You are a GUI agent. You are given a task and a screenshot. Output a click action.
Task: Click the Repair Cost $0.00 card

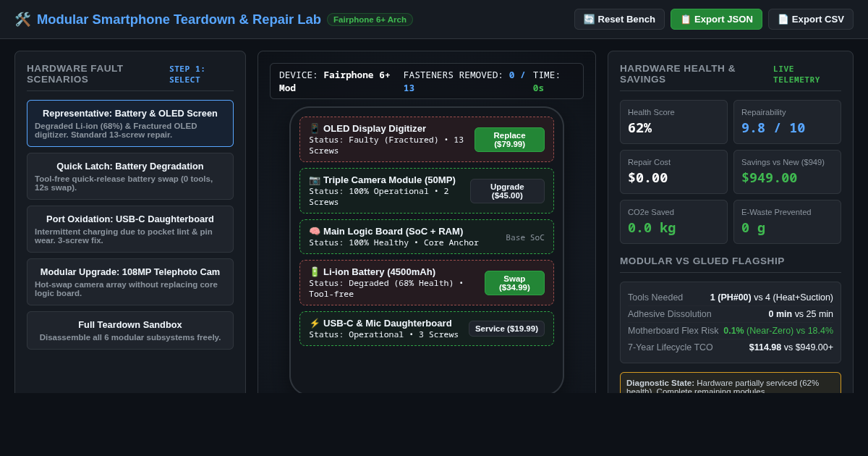click(673, 172)
